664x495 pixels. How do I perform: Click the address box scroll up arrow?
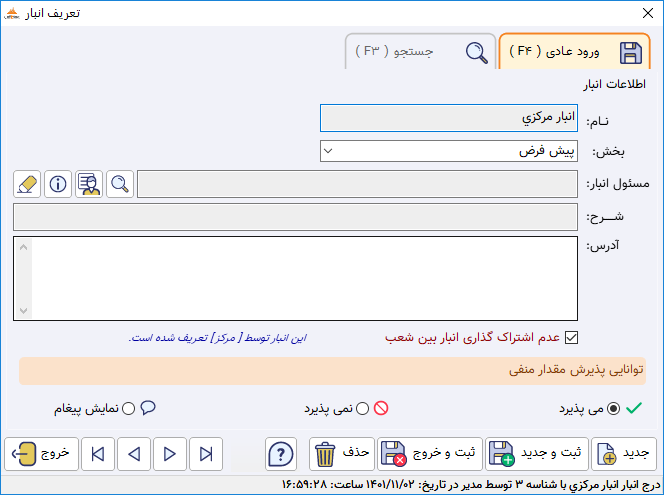[x=23, y=247]
